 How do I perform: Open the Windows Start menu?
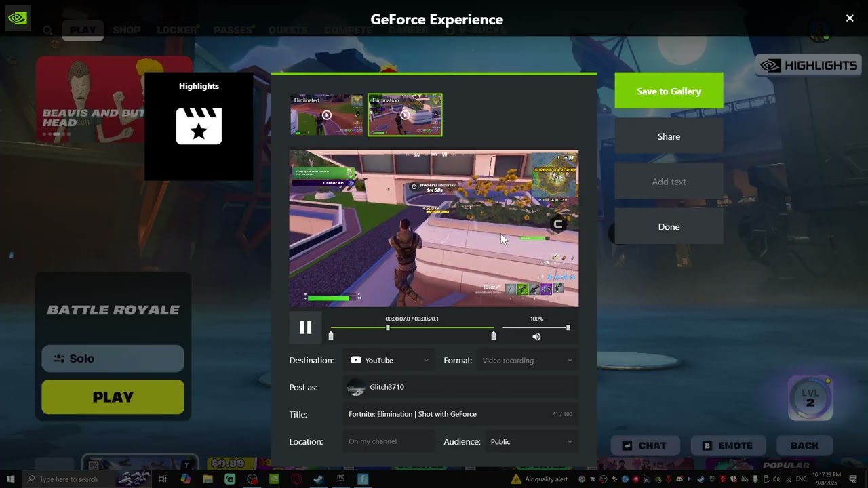pos(10,479)
